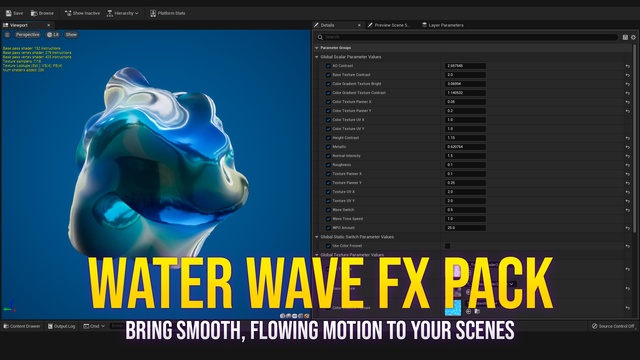
Task: Open the Hierarchy dropdown
Action: tap(122, 13)
